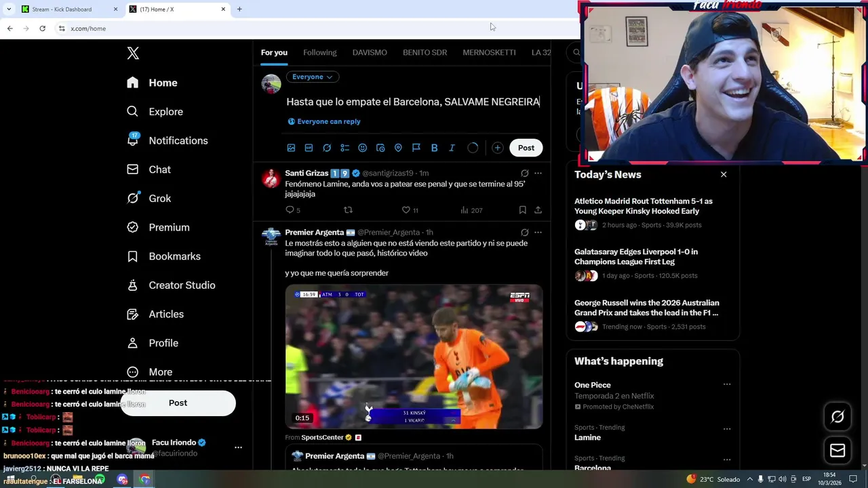Play the ESPN goalkeeper video
868x488 pixels.
pyautogui.click(x=414, y=357)
